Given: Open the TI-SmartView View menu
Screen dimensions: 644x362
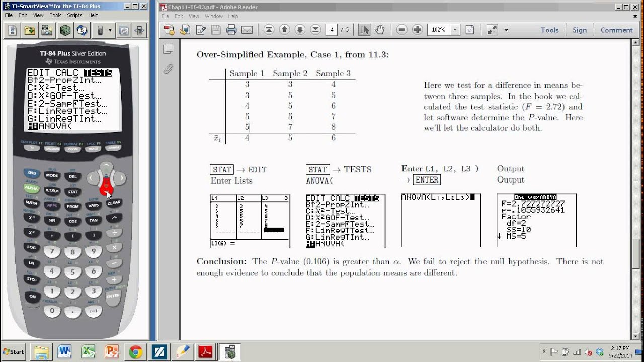Looking at the screenshot, I should pos(38,15).
